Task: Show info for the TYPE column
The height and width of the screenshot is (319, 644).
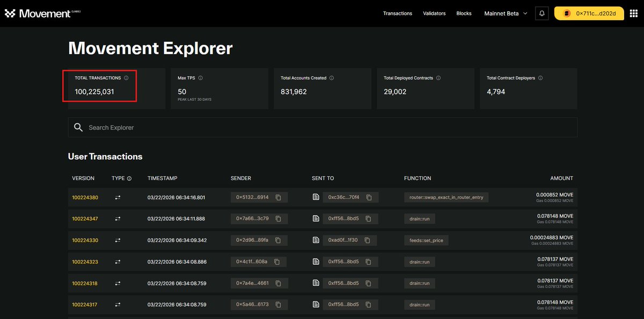Action: point(129,179)
